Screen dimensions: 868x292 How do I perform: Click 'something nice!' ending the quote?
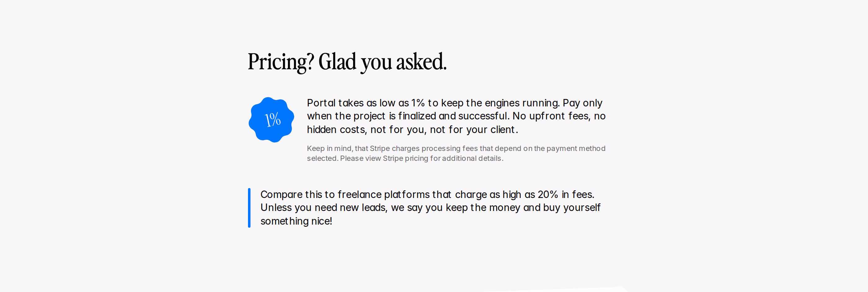coord(296,221)
